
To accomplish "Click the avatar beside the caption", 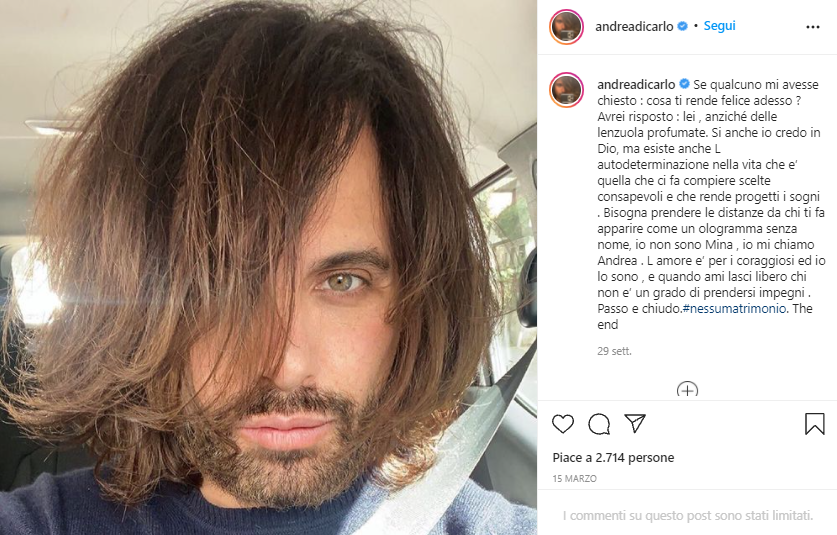I will click(566, 90).
